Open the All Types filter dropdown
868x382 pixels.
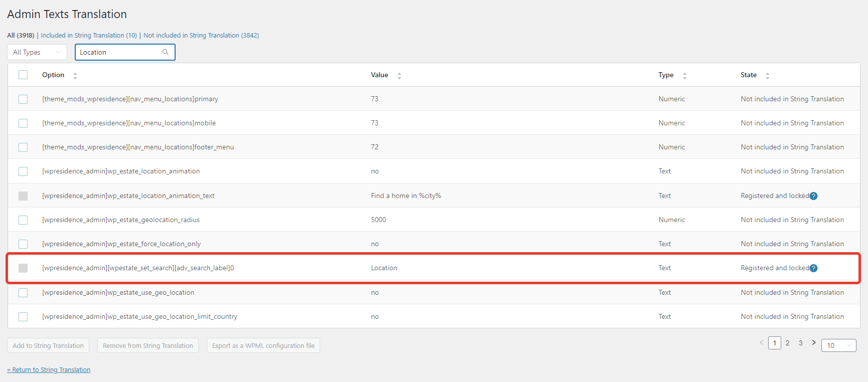click(37, 52)
